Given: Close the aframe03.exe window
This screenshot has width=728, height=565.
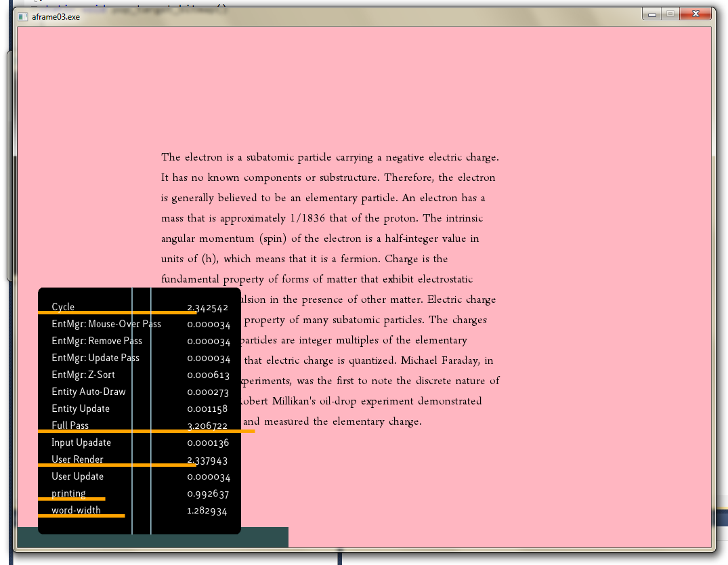Looking at the screenshot, I should click(695, 14).
